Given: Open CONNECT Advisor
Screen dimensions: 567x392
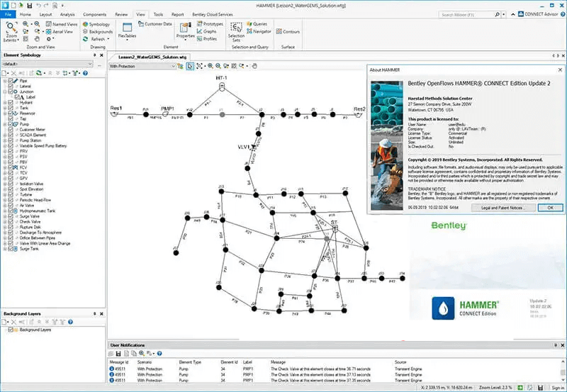Looking at the screenshot, I should tap(538, 14).
